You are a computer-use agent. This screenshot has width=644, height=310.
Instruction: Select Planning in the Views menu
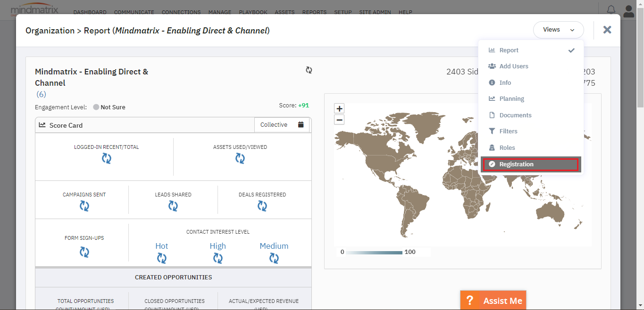coord(531,99)
